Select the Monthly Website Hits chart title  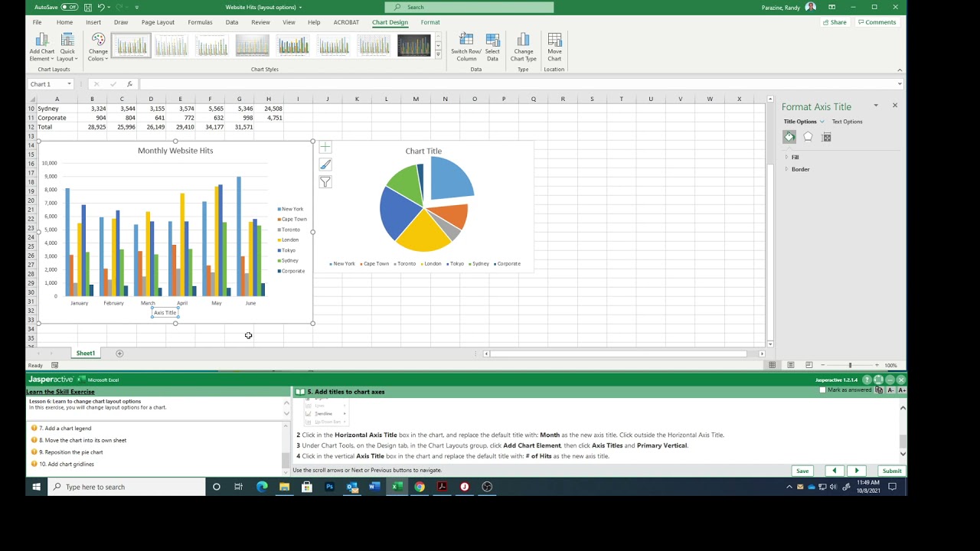click(x=175, y=151)
